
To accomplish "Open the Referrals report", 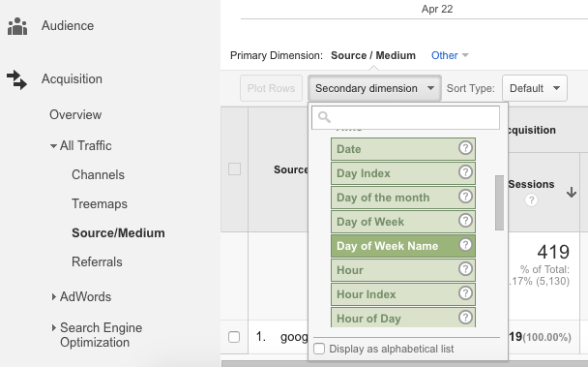I will click(x=97, y=261).
